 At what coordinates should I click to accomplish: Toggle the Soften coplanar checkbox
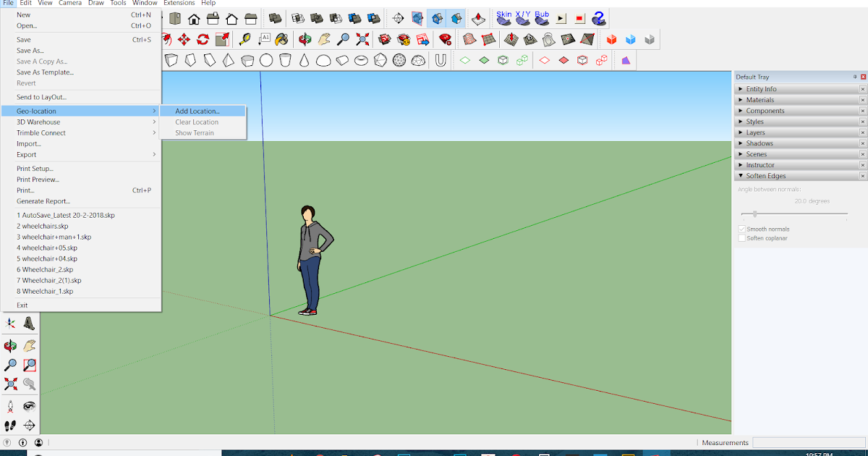(x=742, y=238)
